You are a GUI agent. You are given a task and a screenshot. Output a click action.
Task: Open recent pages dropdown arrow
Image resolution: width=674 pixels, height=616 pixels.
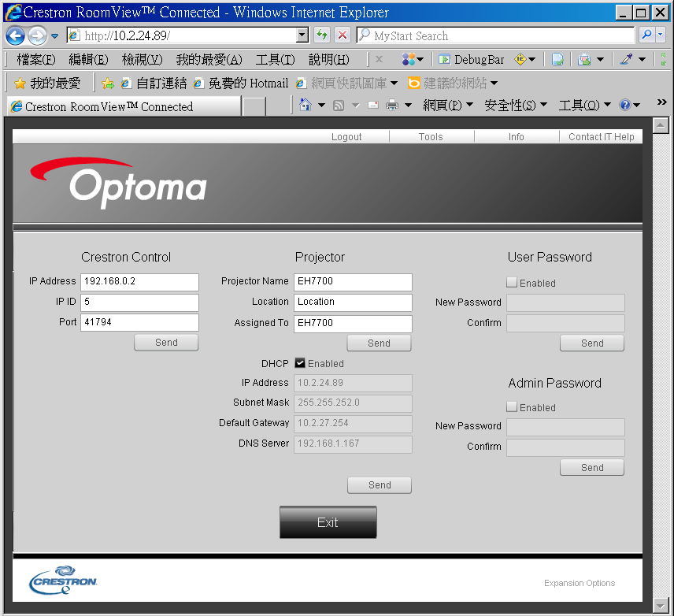tap(54, 36)
